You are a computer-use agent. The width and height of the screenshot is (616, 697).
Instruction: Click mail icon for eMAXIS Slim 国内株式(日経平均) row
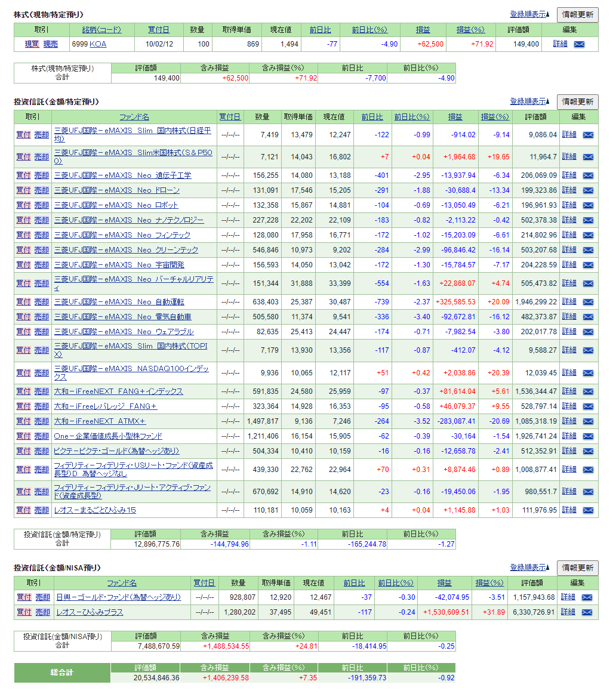point(588,135)
